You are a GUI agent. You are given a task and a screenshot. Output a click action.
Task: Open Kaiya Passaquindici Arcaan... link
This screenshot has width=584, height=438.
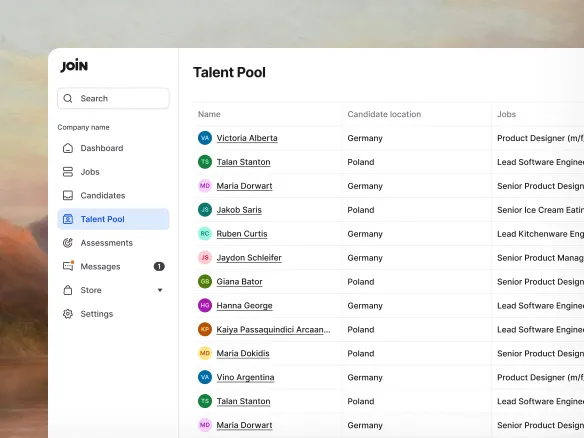pos(273,330)
